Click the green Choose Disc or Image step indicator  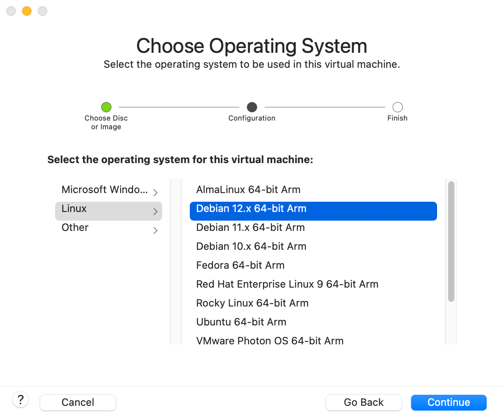(x=106, y=107)
